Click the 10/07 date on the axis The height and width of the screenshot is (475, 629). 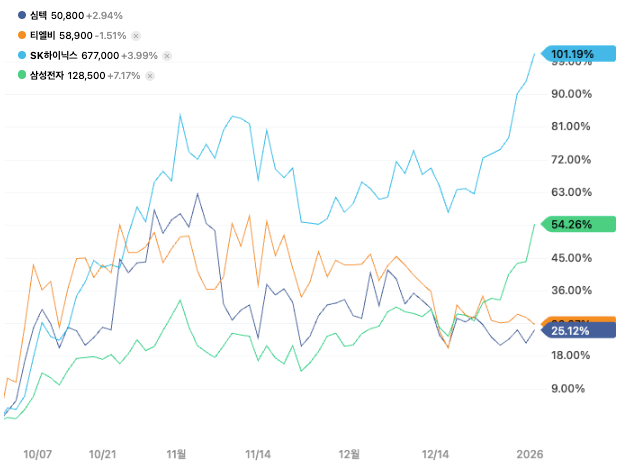click(37, 453)
